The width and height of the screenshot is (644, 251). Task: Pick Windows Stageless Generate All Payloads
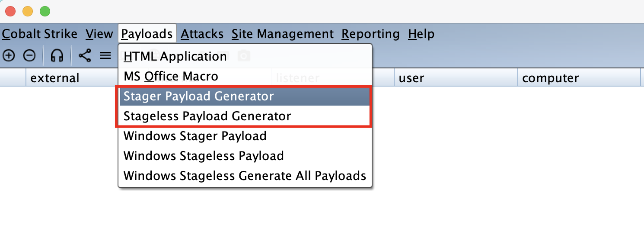[245, 176]
